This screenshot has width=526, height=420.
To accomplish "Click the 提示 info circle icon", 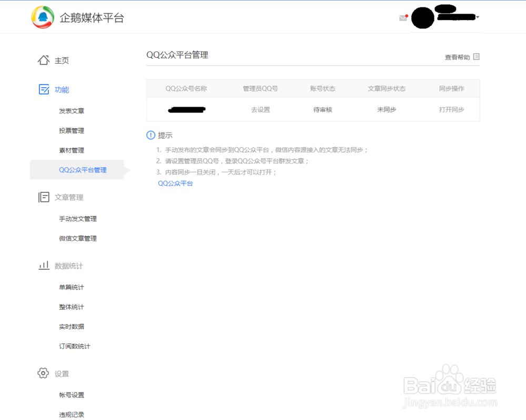I will point(150,135).
